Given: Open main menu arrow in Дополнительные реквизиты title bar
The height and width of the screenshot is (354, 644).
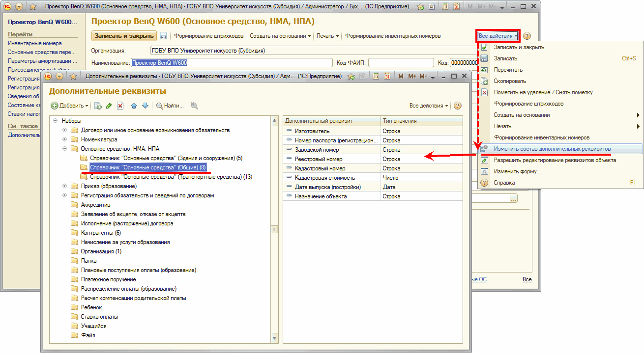Looking at the screenshot, I should click(60, 77).
